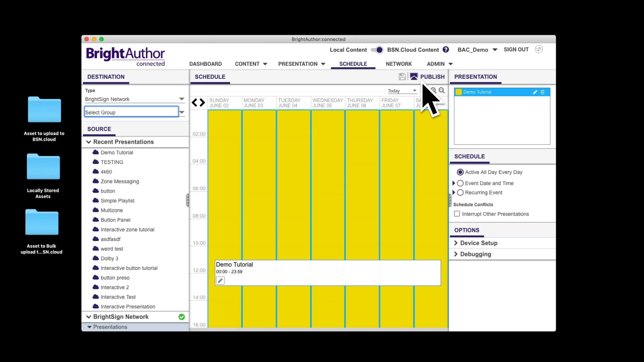Click the cloud icon beside Zone Messaging

point(96,181)
